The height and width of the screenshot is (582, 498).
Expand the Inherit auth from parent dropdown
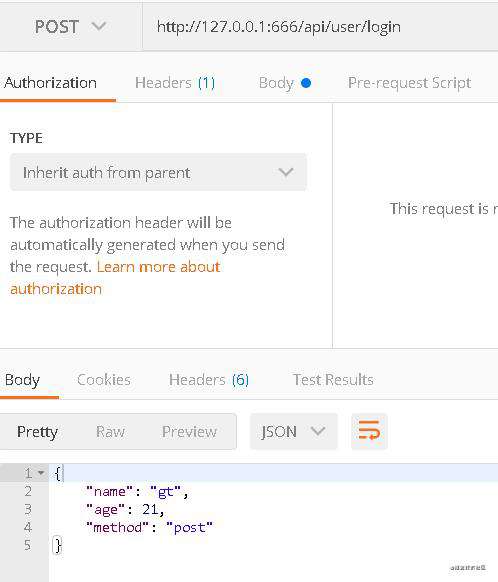pyautogui.click(x=158, y=172)
